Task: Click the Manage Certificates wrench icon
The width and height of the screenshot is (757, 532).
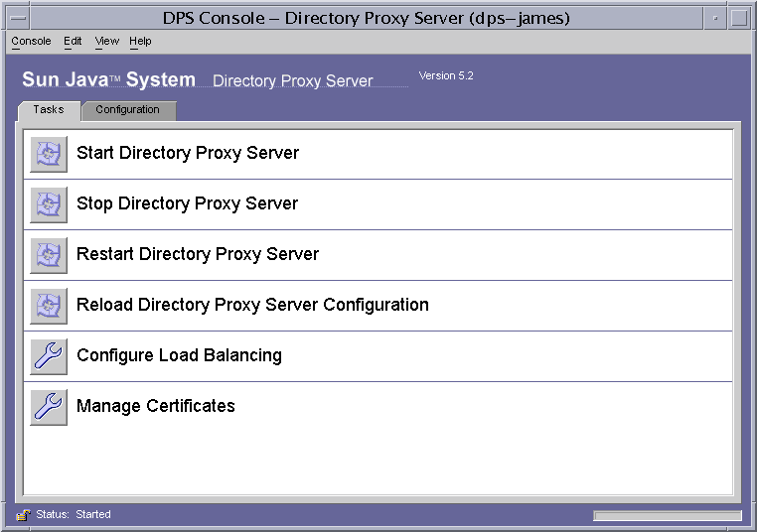Action: [x=49, y=407]
